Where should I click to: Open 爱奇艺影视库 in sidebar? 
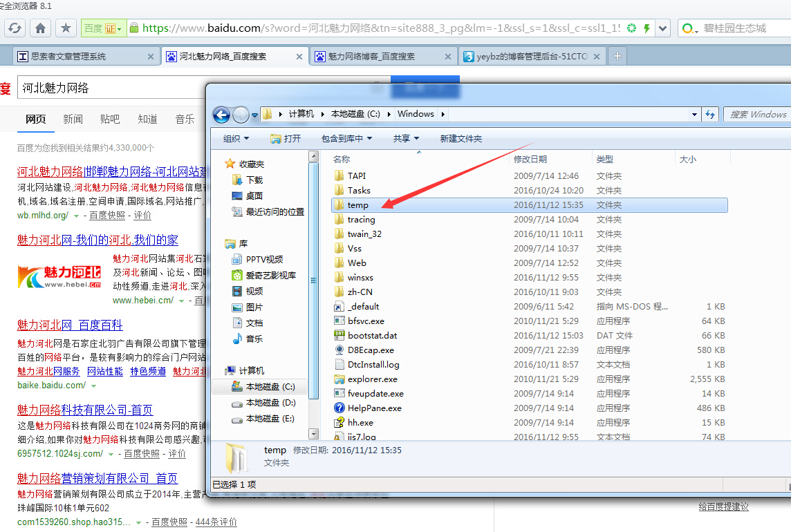coord(264,276)
